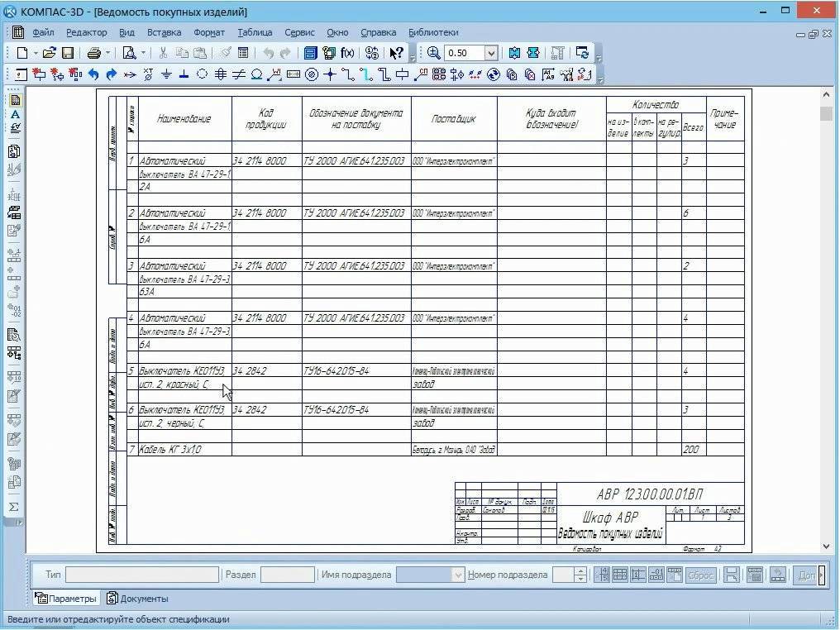The width and height of the screenshot is (840, 630).
Task: Insert the Omega symbol icon
Action: pyautogui.click(x=256, y=74)
